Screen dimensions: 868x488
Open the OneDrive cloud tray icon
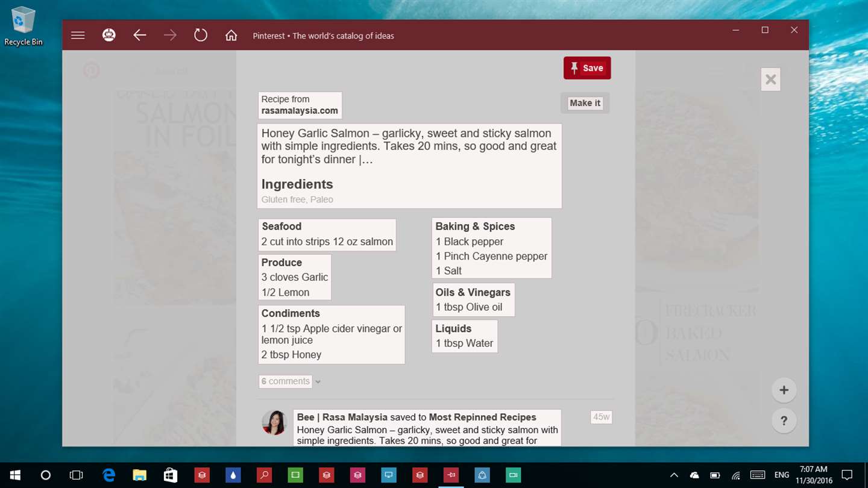(x=694, y=475)
